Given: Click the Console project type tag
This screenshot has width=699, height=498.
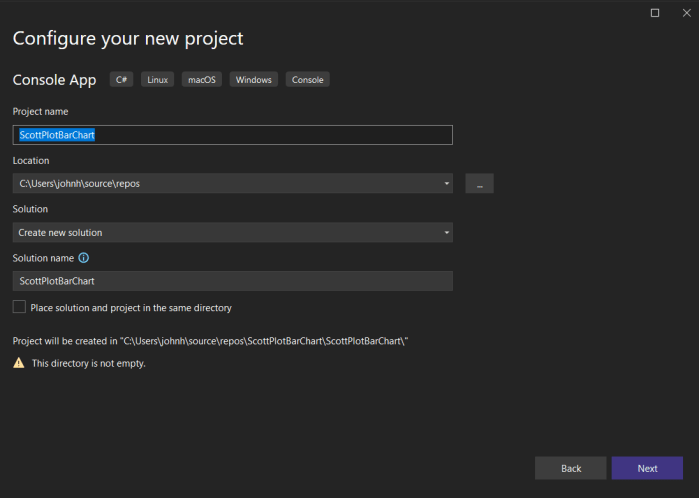Looking at the screenshot, I should coord(307,80).
